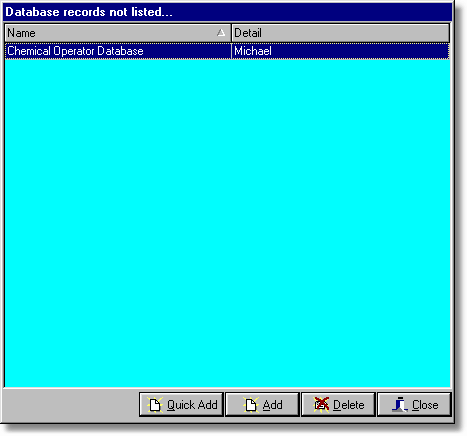Click the exit-door icon on Close
The height and width of the screenshot is (436, 467).
coord(400,405)
